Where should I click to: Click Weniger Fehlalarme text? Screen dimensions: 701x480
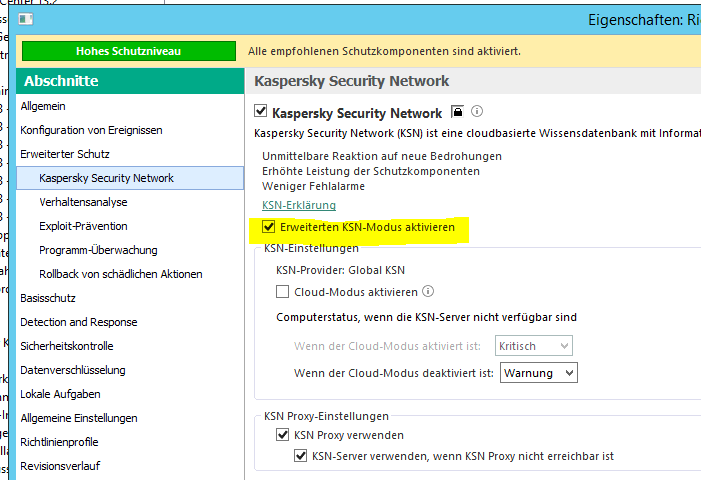click(x=313, y=186)
